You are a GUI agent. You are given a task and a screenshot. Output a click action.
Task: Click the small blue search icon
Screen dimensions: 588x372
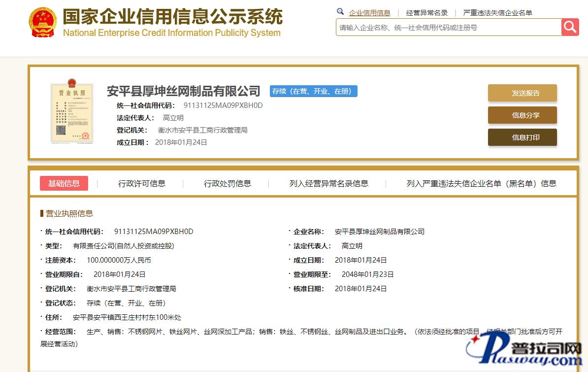(340, 12)
